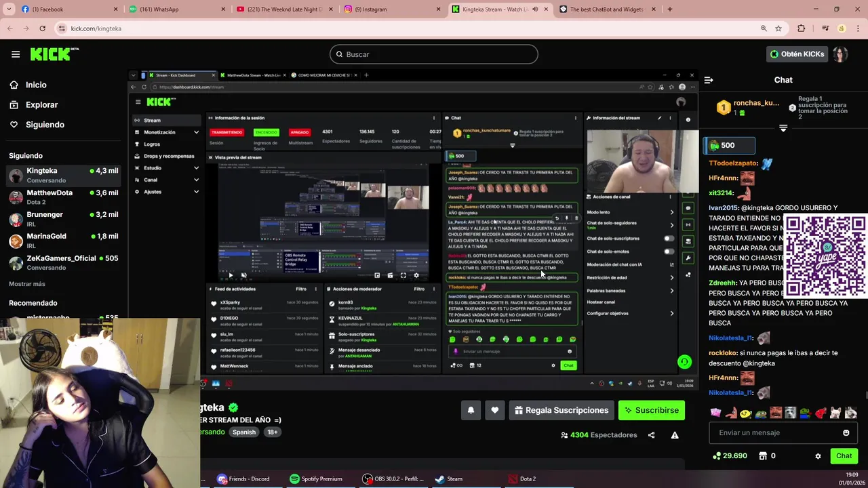Open Chrome media controls icon
This screenshot has height=488, width=868.
click(x=825, y=28)
